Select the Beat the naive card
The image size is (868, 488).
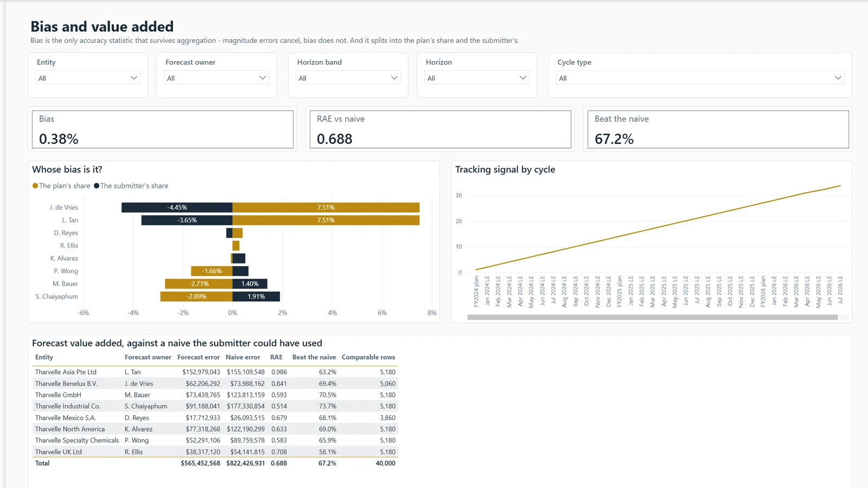coord(718,129)
